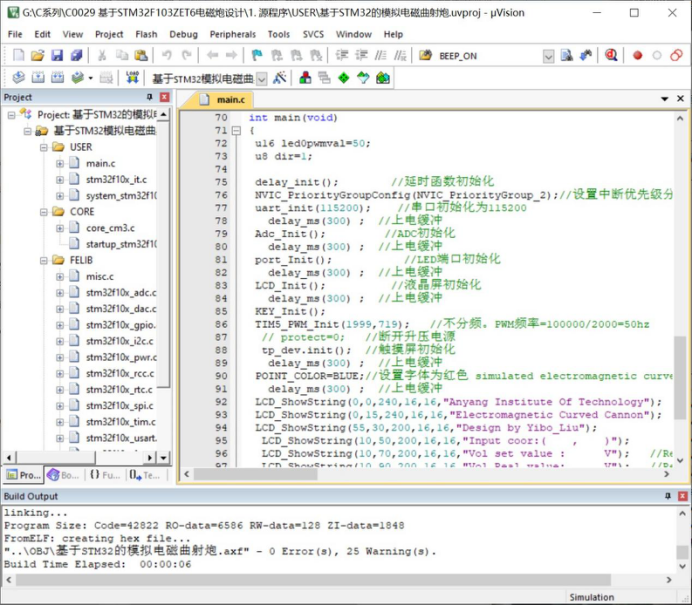
Task: Click the Paste toolbar icon
Action: 141,55
